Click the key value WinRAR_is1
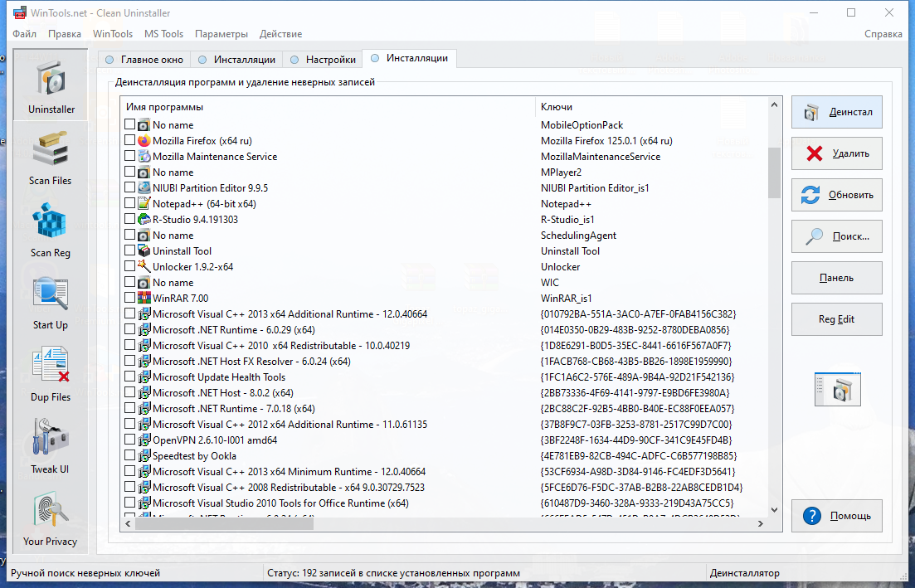This screenshot has height=588, width=915. point(566,298)
